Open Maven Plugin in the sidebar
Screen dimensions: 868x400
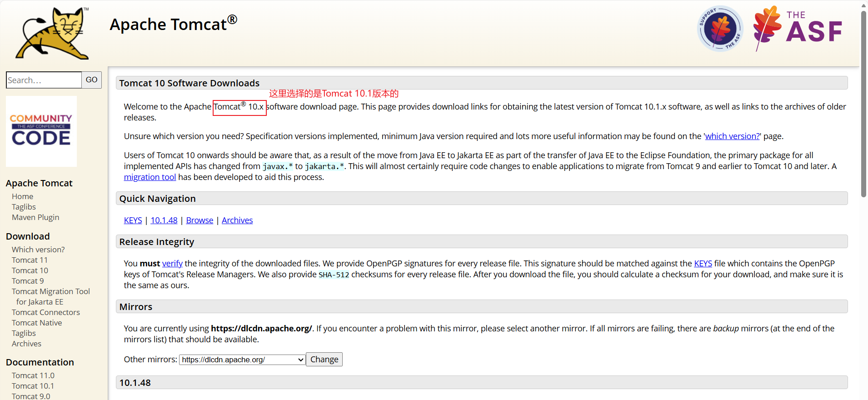pos(35,217)
